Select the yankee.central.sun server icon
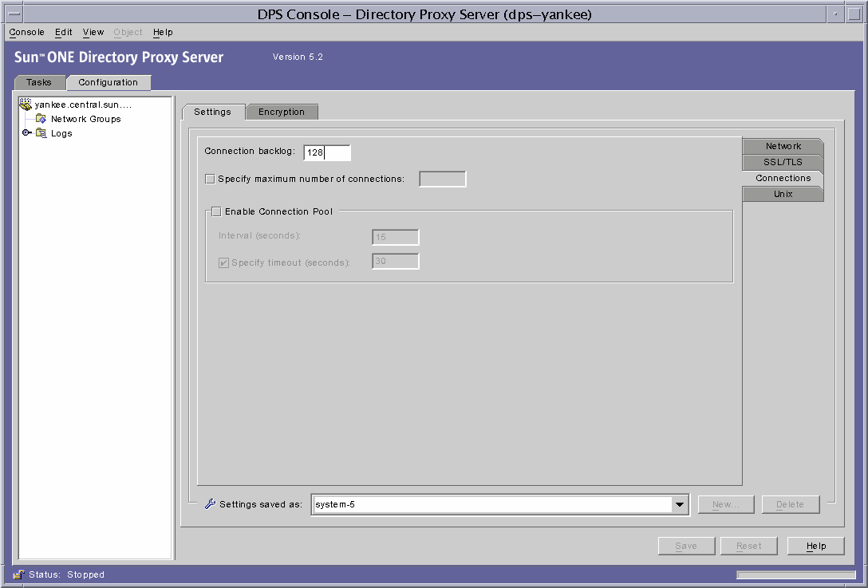The image size is (868, 588). [x=25, y=104]
